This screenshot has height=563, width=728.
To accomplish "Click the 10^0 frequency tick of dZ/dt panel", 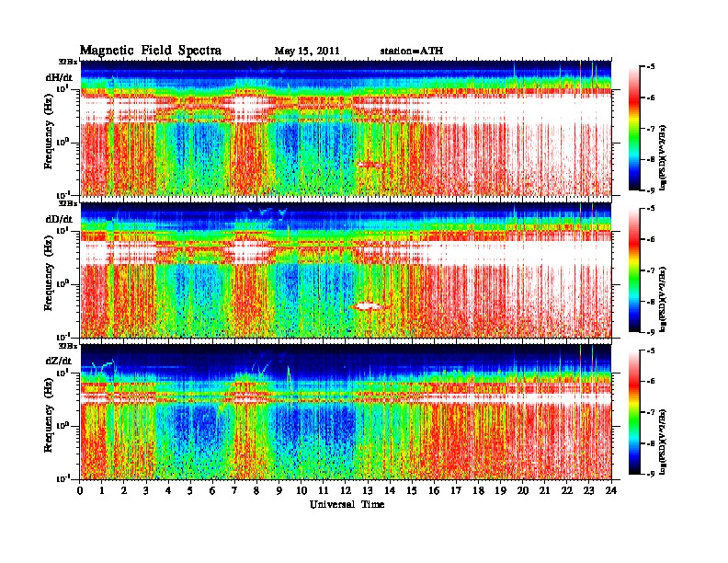I will click(x=63, y=425).
